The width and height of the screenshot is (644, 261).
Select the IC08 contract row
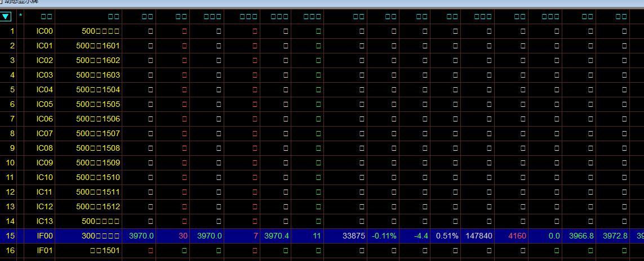pos(44,148)
